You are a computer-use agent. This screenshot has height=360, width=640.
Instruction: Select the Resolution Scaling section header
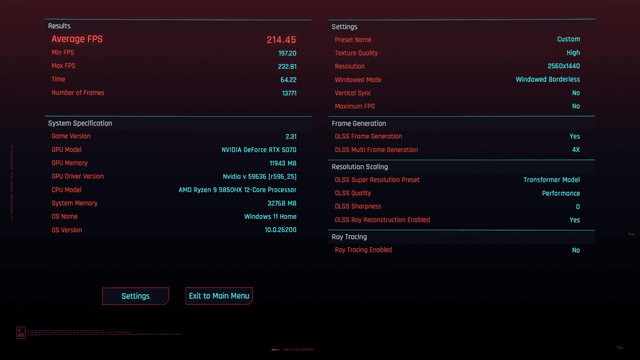[x=360, y=167]
